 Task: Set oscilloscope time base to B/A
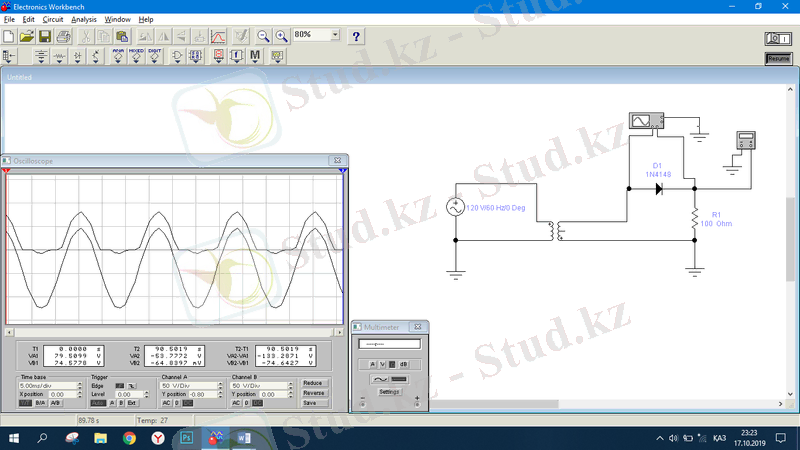41,403
